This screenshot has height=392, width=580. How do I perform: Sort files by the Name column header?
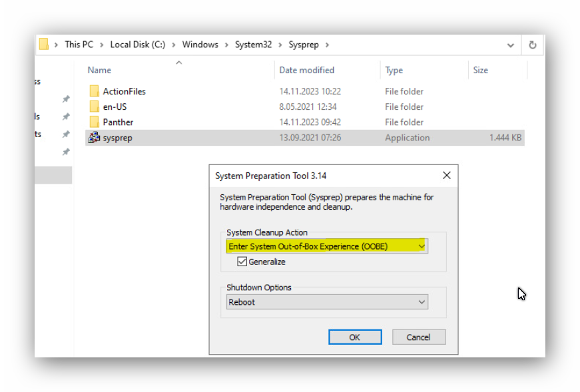point(100,70)
